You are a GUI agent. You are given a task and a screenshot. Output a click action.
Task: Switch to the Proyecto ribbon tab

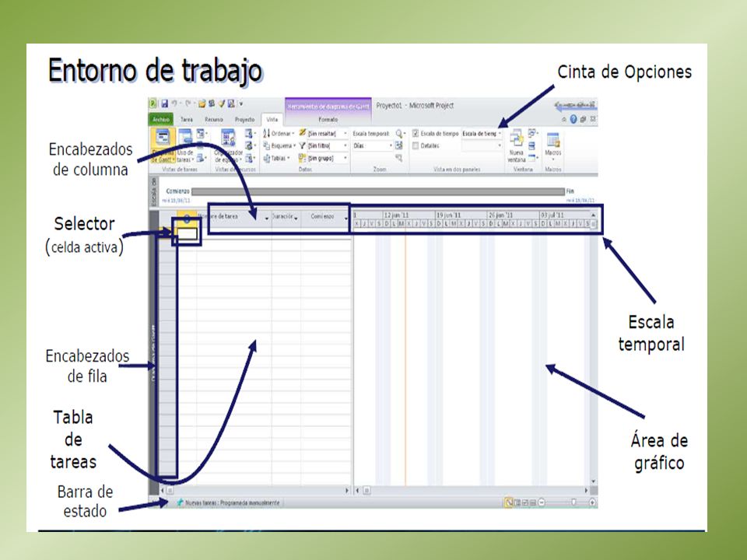pyautogui.click(x=245, y=120)
